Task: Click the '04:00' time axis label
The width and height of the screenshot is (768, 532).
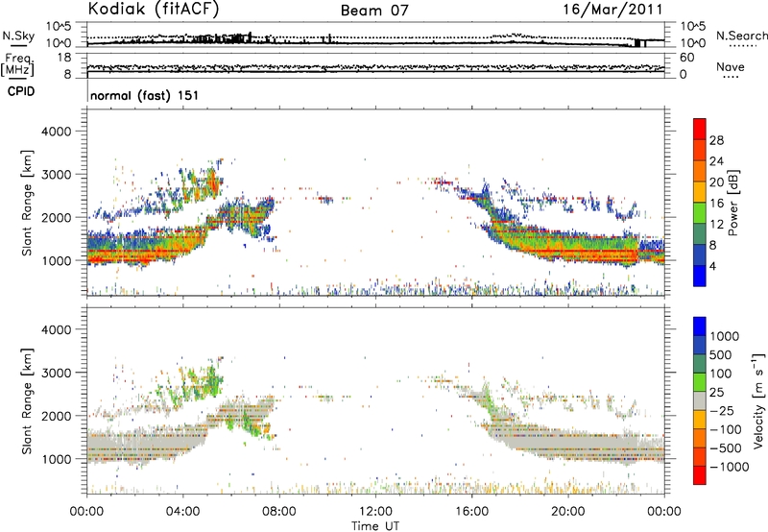Action: tap(183, 512)
